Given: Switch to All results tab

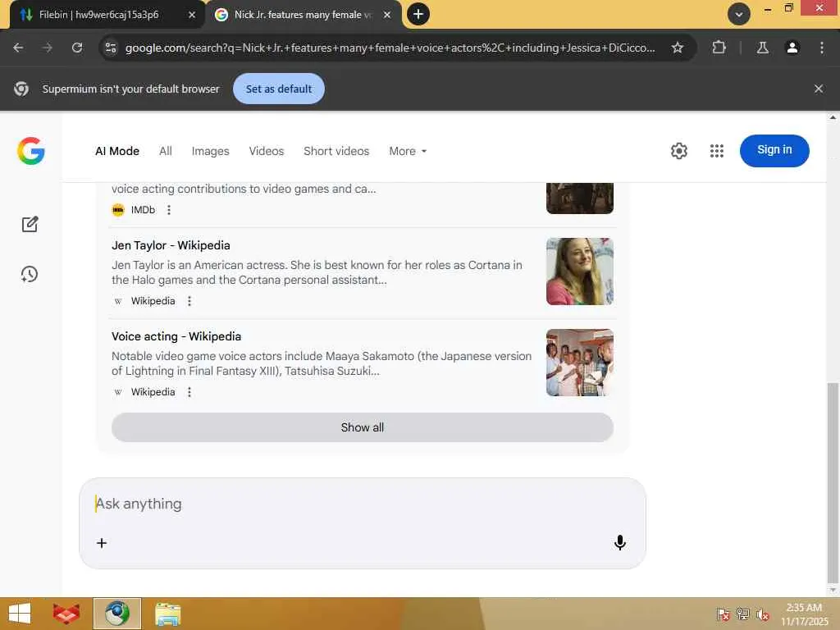Looking at the screenshot, I should (166, 151).
